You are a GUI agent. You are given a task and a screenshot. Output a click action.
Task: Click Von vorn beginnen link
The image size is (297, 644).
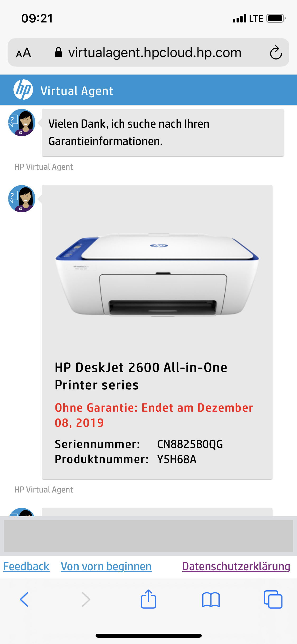106,567
